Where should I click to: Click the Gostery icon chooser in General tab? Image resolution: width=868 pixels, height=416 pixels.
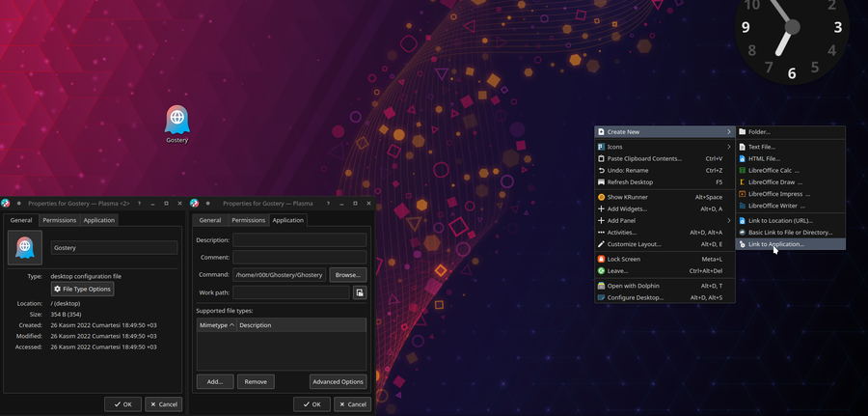[25, 249]
